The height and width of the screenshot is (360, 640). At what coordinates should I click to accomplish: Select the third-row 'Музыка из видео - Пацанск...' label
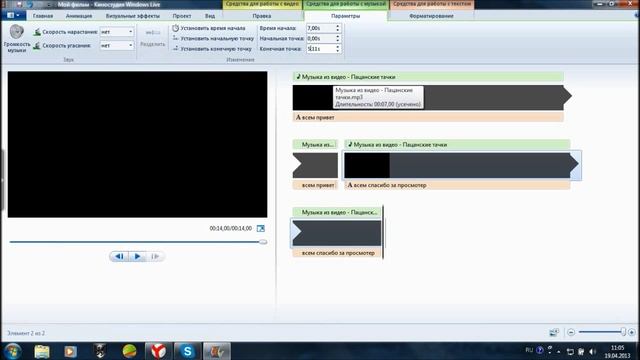337,212
